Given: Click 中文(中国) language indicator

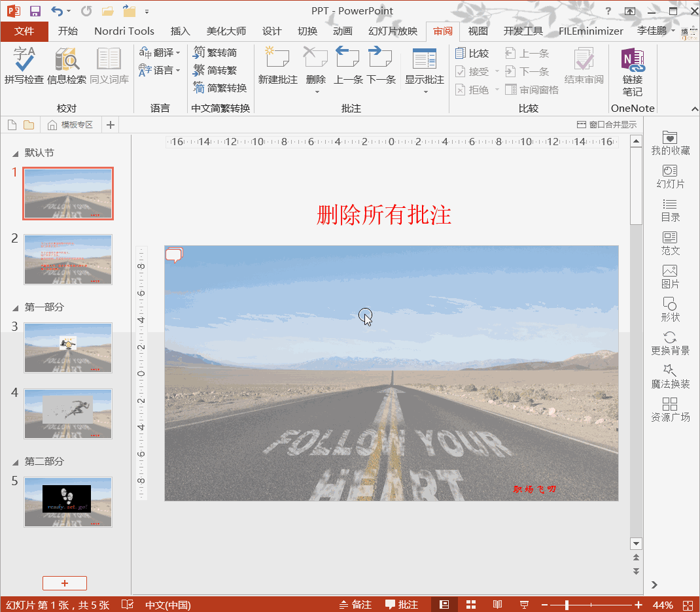Looking at the screenshot, I should coord(168,605).
